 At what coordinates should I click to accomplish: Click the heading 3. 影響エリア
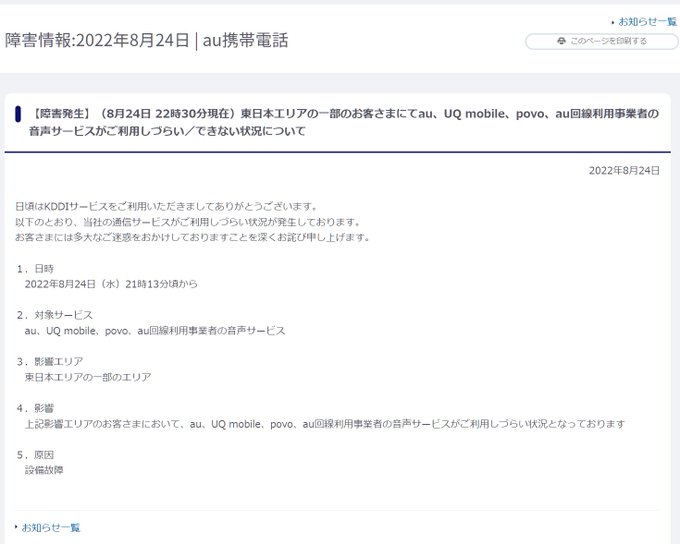[x=50, y=362]
